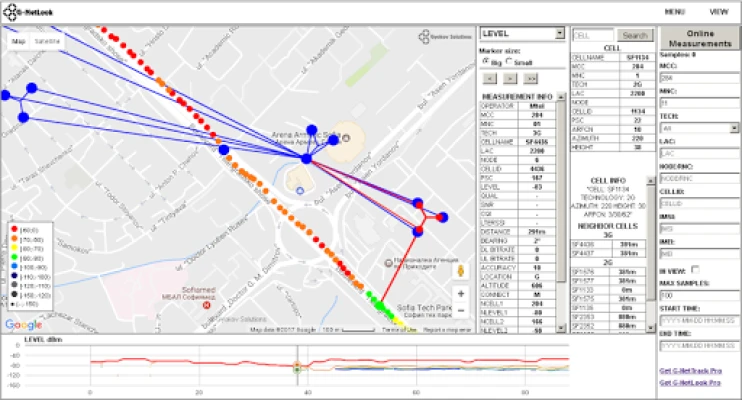Zoom out the map with minus button

460,309
